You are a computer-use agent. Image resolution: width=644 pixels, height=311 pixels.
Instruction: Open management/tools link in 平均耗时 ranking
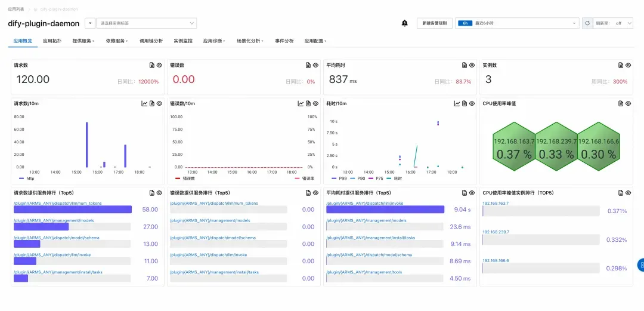pyautogui.click(x=364, y=272)
